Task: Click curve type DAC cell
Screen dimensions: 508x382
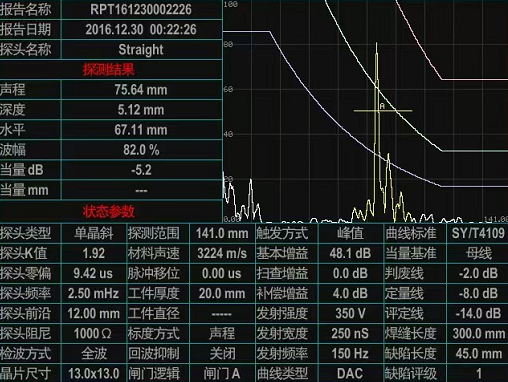Action: [350, 373]
